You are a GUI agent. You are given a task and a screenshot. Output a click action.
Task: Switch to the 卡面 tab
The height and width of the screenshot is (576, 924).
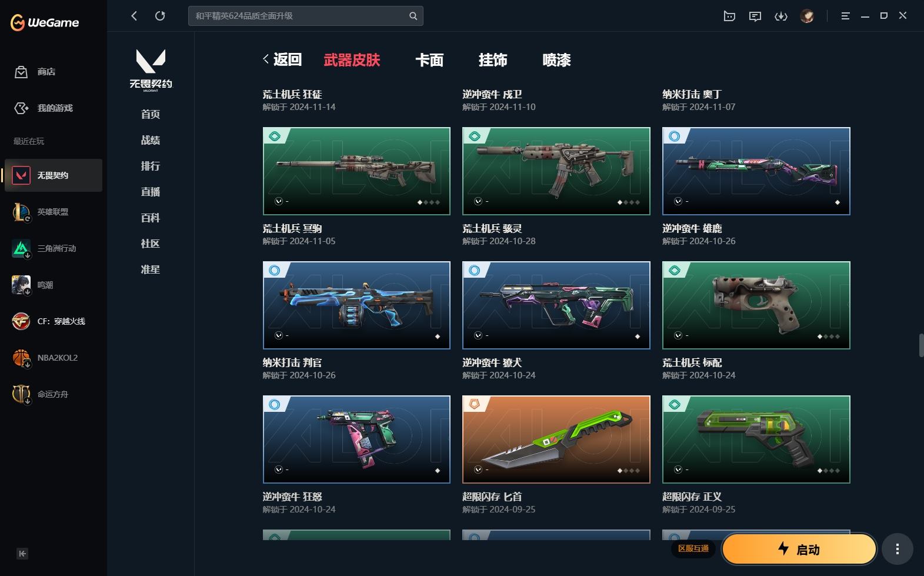pos(429,60)
